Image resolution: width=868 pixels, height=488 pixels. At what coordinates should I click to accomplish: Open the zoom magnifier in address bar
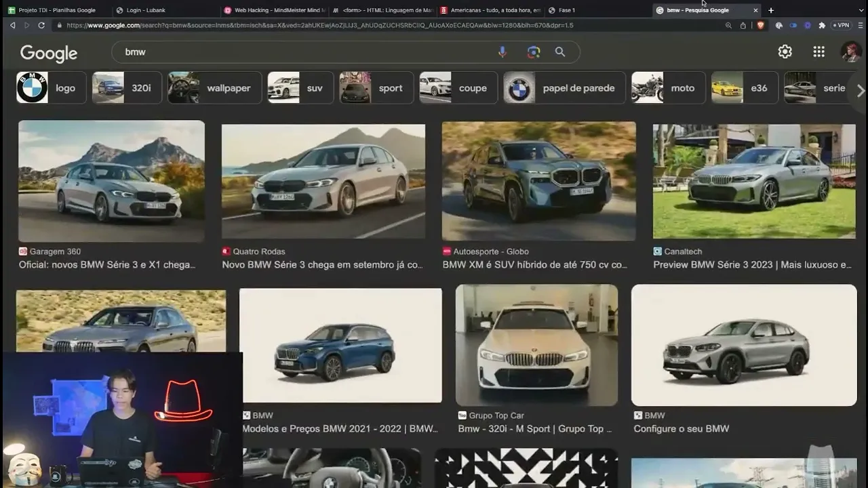(728, 25)
